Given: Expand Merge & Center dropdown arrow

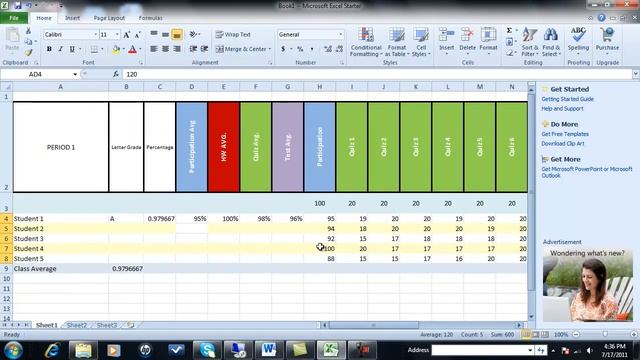Looking at the screenshot, I should click(x=270, y=49).
